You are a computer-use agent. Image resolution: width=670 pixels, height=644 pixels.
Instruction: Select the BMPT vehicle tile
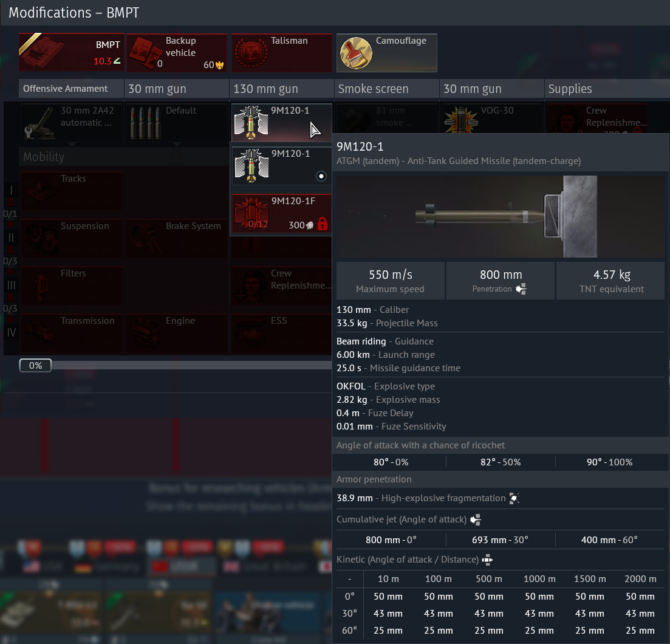[x=71, y=52]
